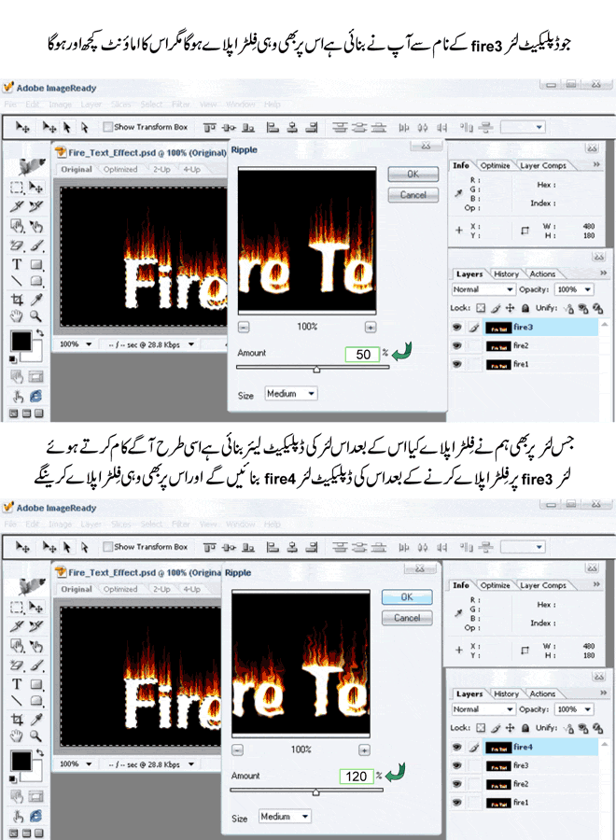The height and width of the screenshot is (840, 616).
Task: Switch to 4-Up tab in lower document window
Action: coord(191,589)
